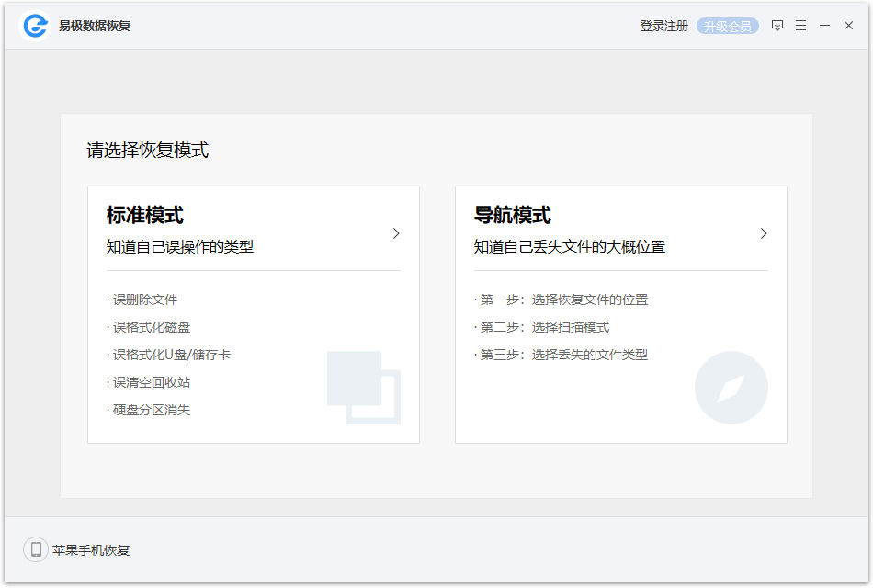
Task: Click the 升级会员 upgrade button
Action: click(727, 25)
